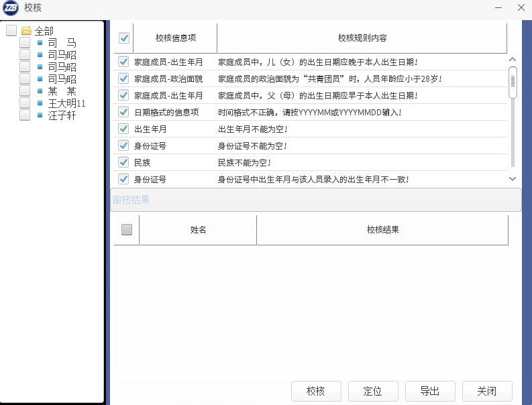Click rule text 出生年月不能为空！
532x405 pixels.
253,129
